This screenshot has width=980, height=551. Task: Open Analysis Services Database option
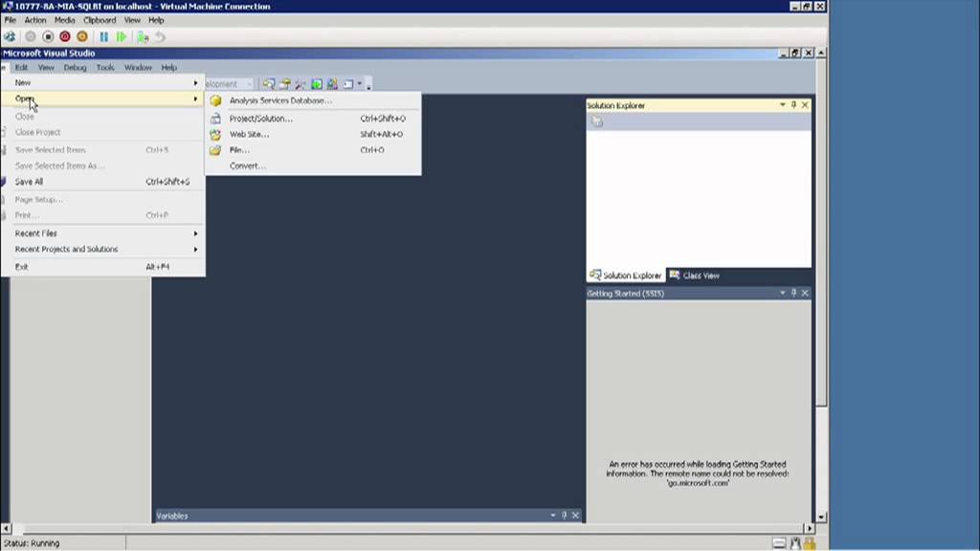(x=313, y=100)
